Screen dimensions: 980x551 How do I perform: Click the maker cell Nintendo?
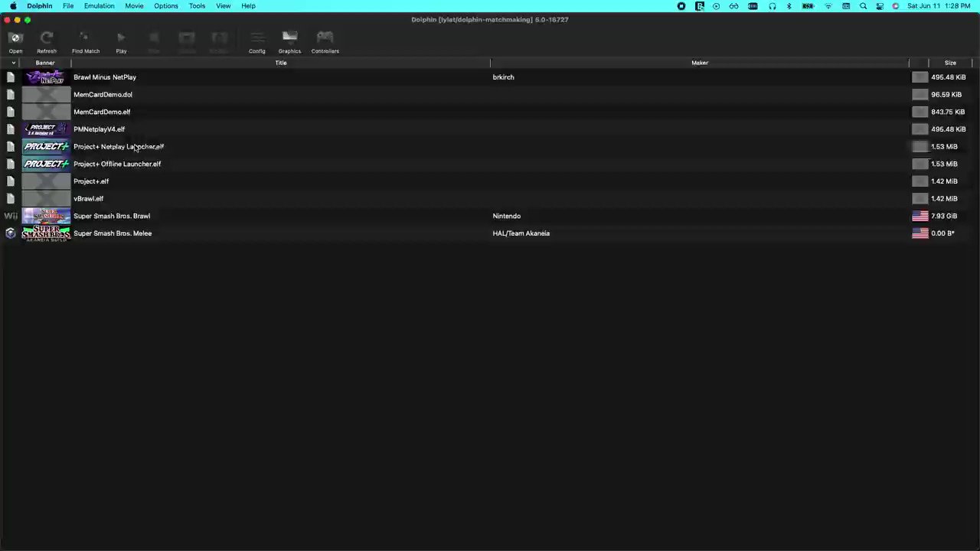pos(506,216)
